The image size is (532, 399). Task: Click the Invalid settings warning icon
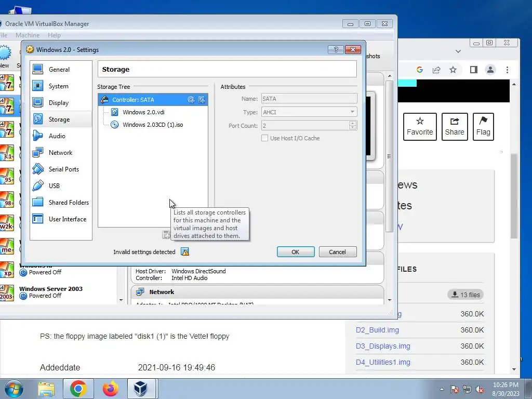(x=185, y=252)
